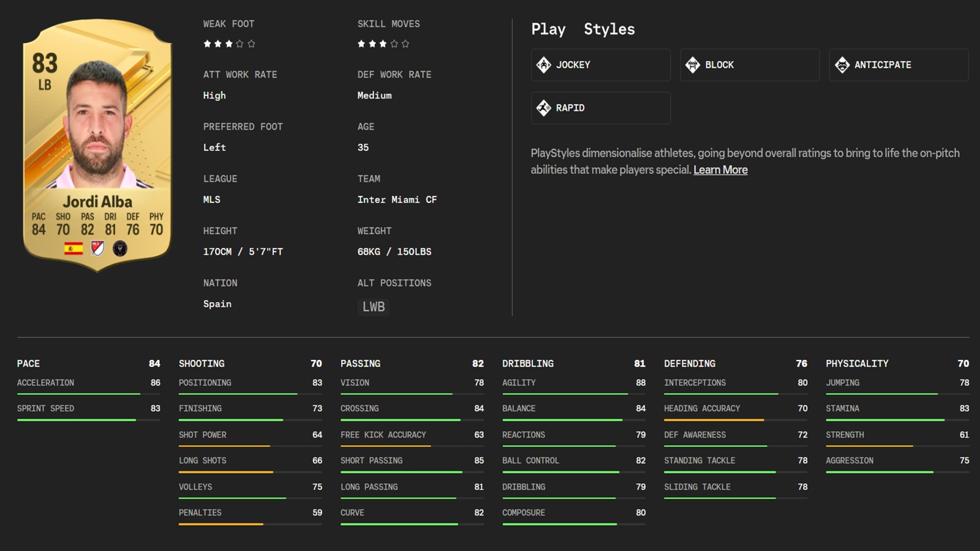Select the DRIBBLING stats tab
The image size is (980, 551).
point(529,363)
